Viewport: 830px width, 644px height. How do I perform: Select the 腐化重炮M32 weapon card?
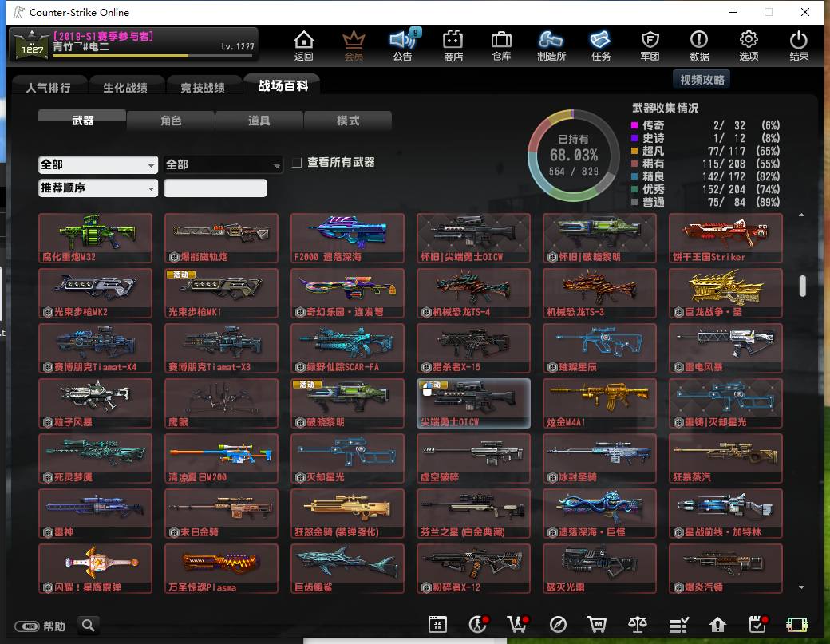95,238
